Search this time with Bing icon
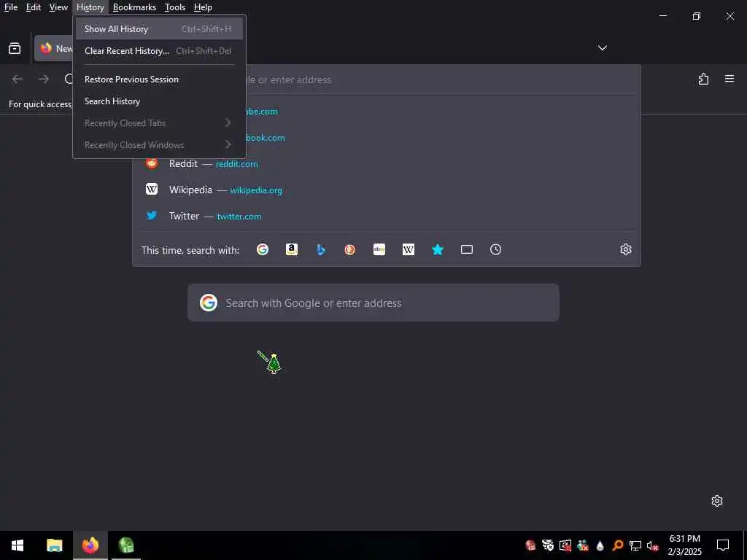The width and height of the screenshot is (747, 560). click(321, 249)
